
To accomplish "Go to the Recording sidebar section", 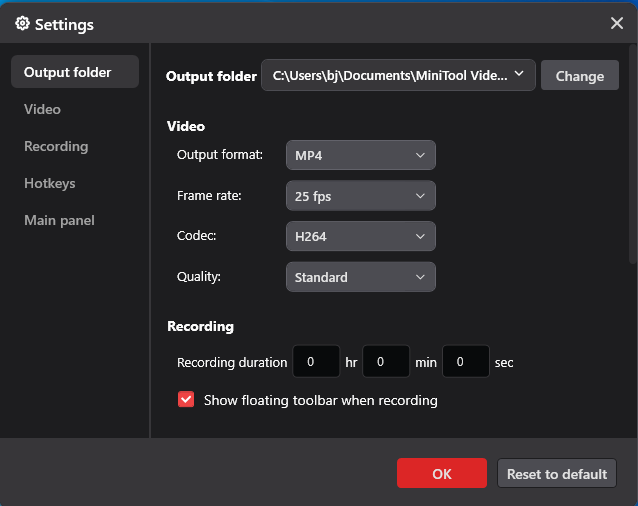I will click(56, 146).
